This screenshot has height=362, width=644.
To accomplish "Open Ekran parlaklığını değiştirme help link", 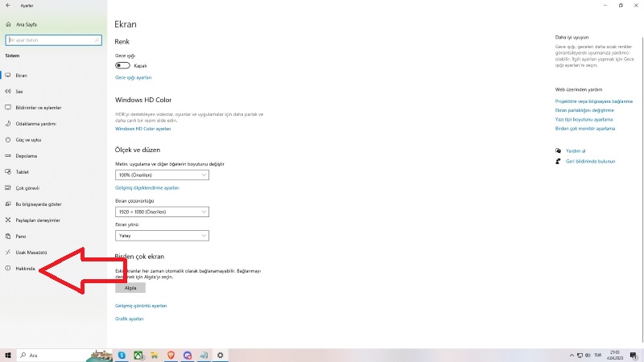I will [584, 110].
